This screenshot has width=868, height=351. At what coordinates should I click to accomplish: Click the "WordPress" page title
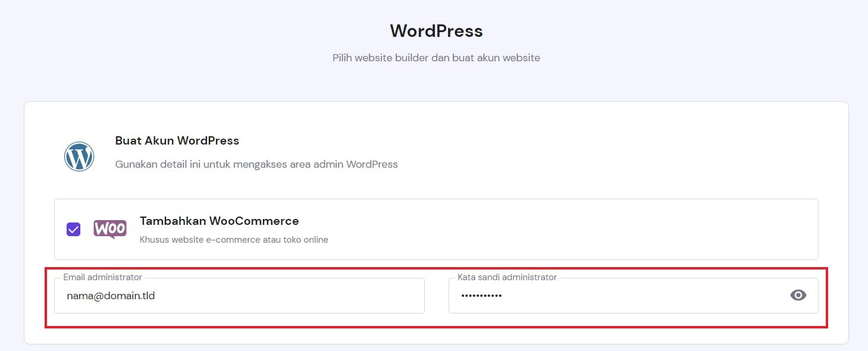point(436,31)
